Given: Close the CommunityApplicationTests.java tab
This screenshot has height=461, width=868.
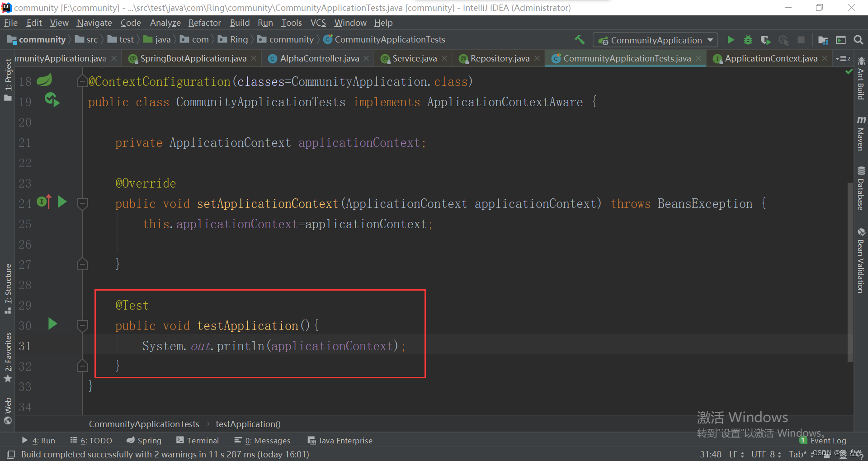Looking at the screenshot, I should pyautogui.click(x=698, y=58).
